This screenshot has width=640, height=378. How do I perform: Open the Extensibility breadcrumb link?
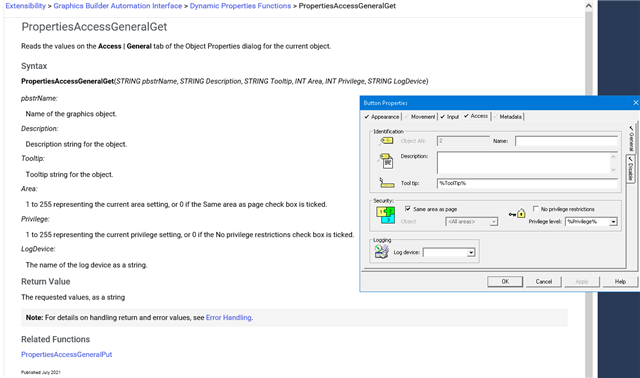tap(26, 6)
